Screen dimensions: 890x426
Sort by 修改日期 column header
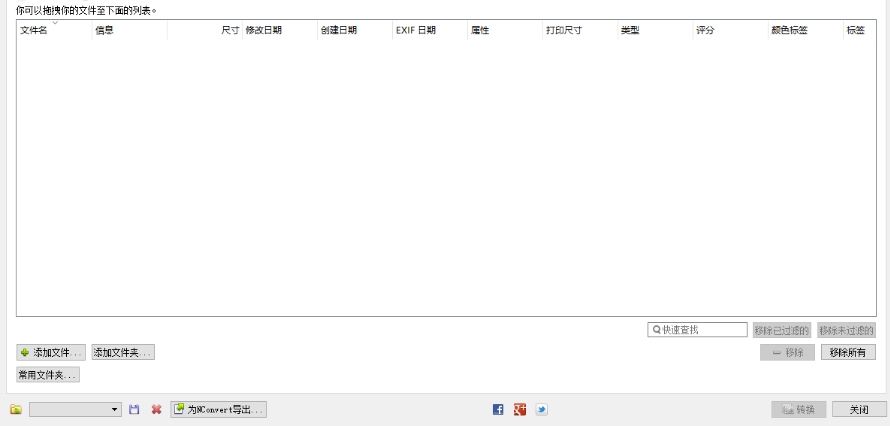point(280,31)
